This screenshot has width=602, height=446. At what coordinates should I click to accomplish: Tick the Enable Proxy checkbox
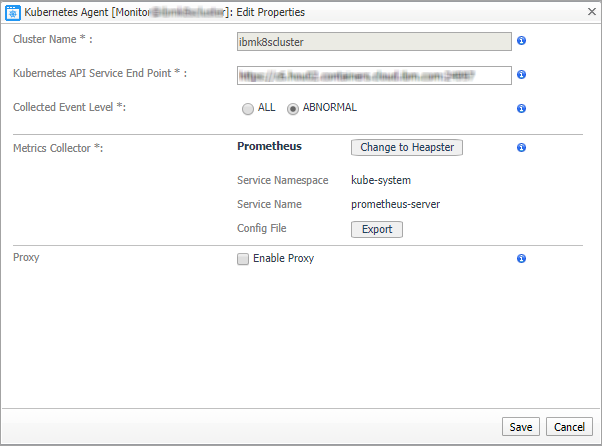pyautogui.click(x=243, y=259)
